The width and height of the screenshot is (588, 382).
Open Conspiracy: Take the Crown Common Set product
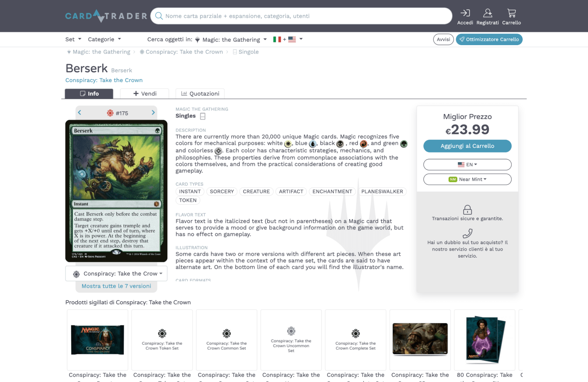click(x=227, y=340)
